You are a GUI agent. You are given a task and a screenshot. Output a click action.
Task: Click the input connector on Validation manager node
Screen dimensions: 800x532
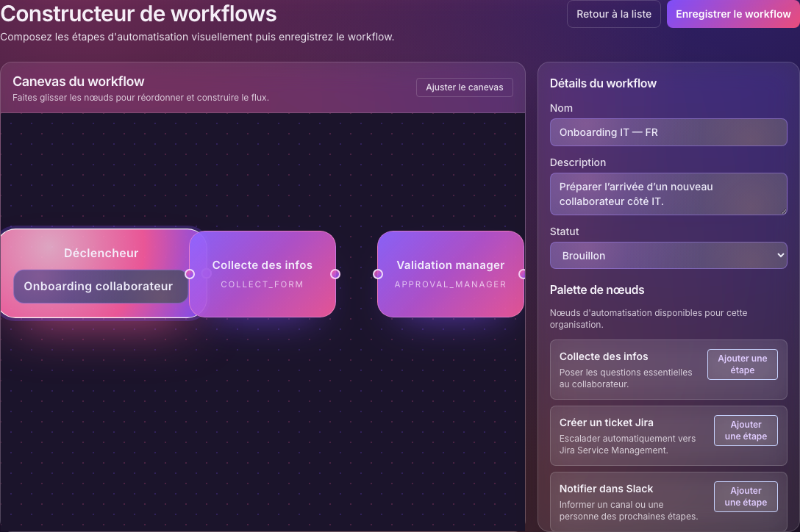click(x=378, y=273)
